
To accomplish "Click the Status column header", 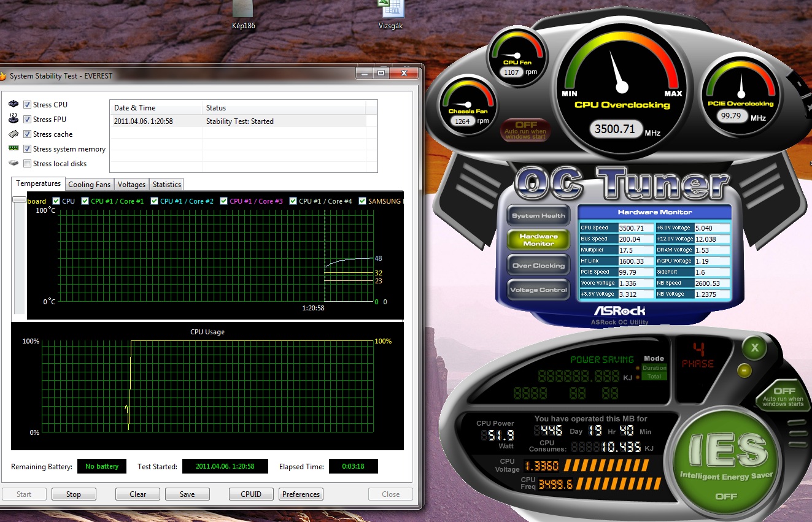I will pyautogui.click(x=284, y=108).
